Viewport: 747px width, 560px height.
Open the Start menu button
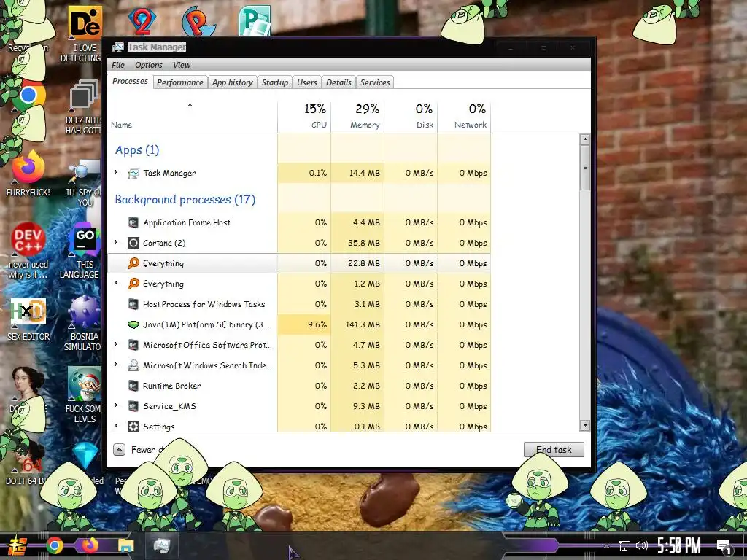18,545
